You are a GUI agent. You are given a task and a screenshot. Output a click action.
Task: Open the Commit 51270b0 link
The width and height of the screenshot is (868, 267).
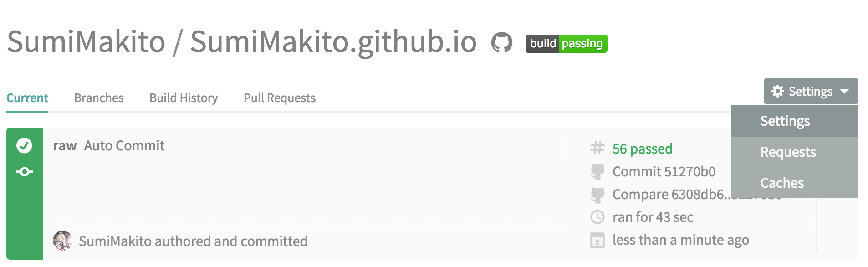pos(664,172)
